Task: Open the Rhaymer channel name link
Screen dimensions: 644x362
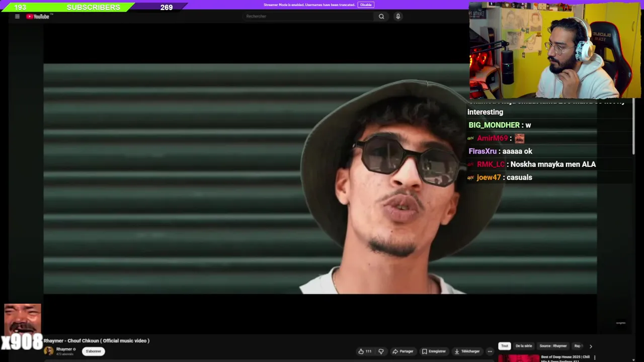Action: click(64, 349)
